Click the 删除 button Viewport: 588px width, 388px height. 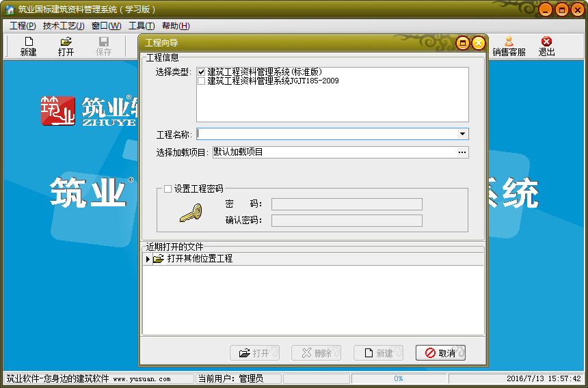click(x=316, y=352)
